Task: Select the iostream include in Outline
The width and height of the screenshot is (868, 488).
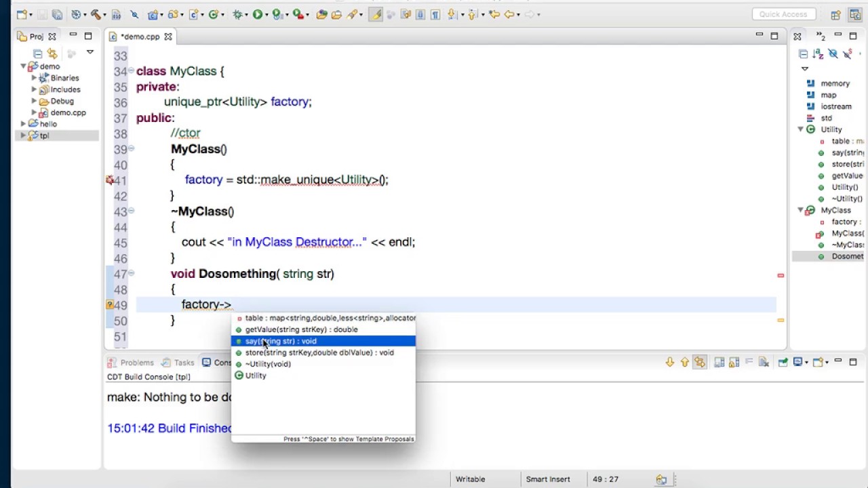Action: [x=835, y=106]
